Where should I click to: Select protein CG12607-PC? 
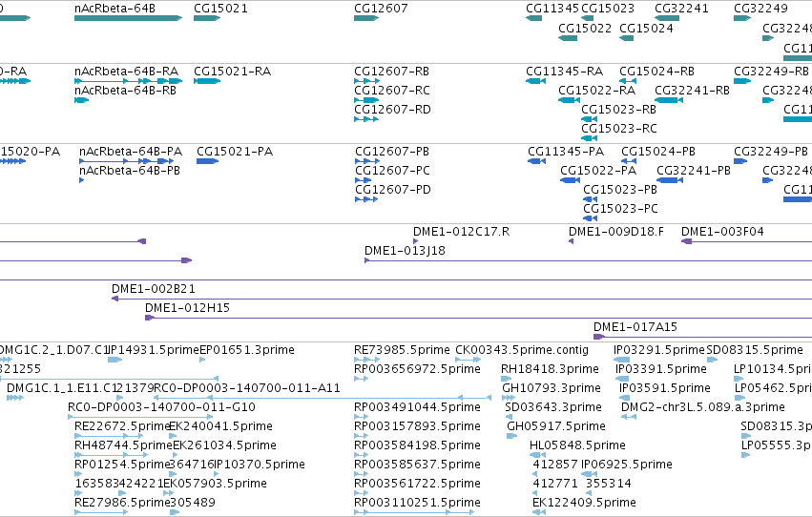(363, 180)
